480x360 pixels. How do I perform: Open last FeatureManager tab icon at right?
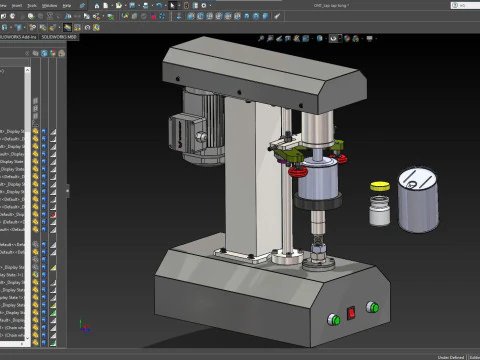pos(62,53)
